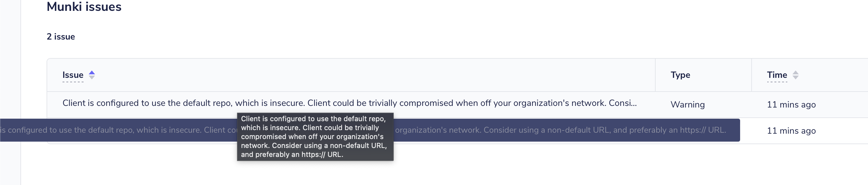Click the Warning type label
The image size is (868, 185).
688,105
